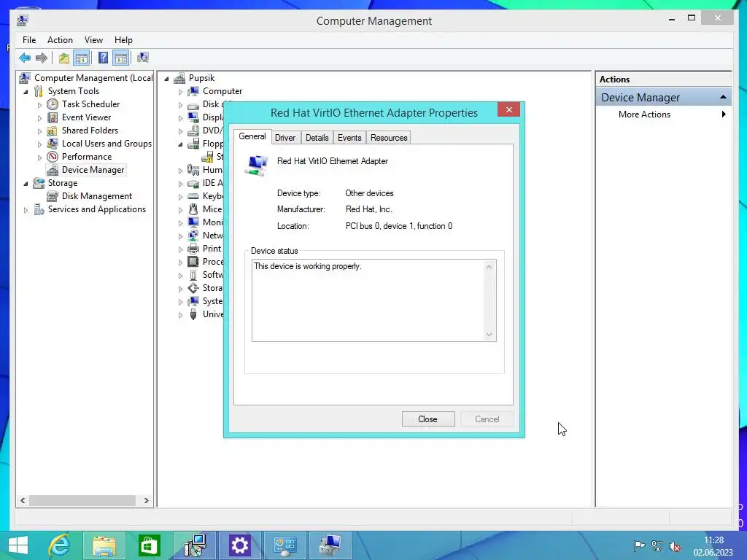Select the Performance gauge icon
The width and height of the screenshot is (747, 560).
[53, 157]
